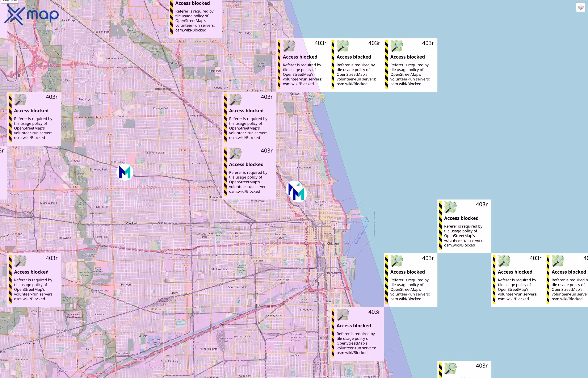Click the 'Berwyn' label
Image resolution: width=588 pixels, height=378 pixels.
pyautogui.click(x=126, y=285)
